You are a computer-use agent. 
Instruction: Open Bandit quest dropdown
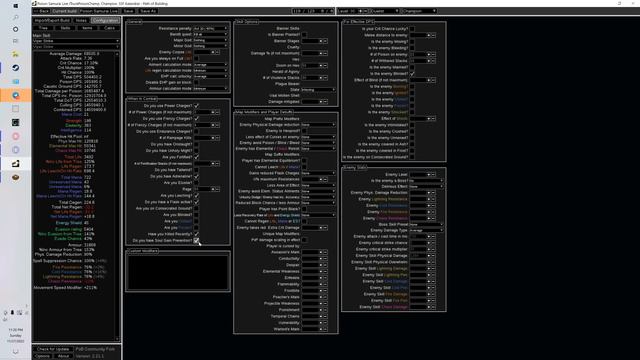[210, 35]
